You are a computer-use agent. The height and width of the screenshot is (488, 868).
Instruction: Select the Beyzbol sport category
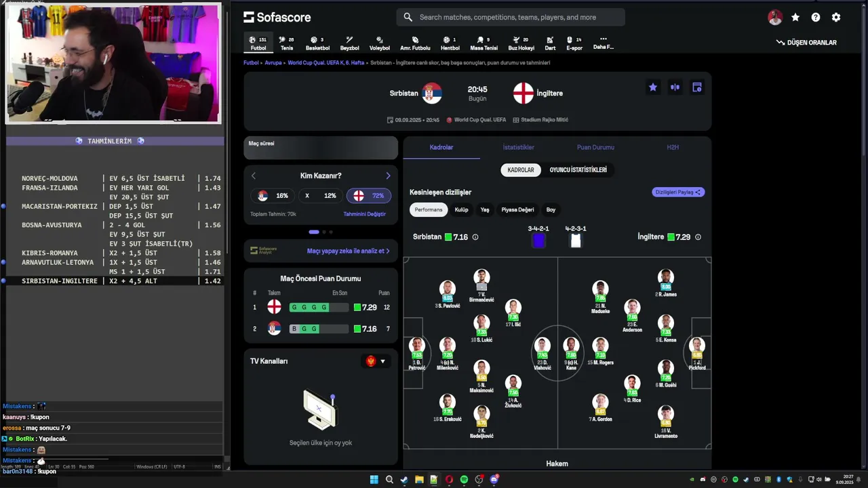[349, 43]
